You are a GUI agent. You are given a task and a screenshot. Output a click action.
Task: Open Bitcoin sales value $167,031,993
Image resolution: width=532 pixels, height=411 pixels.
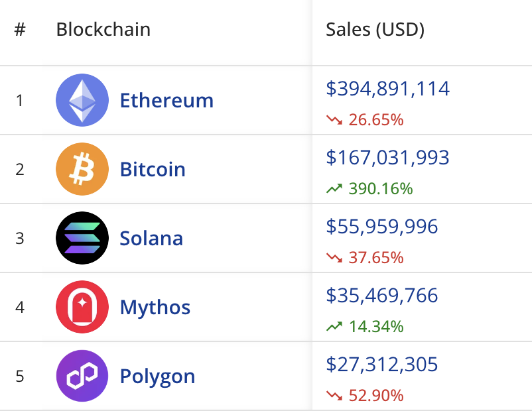[x=387, y=157]
